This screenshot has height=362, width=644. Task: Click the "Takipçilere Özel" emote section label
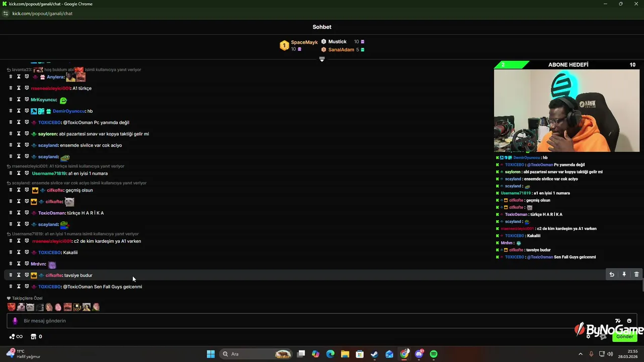tap(27, 298)
